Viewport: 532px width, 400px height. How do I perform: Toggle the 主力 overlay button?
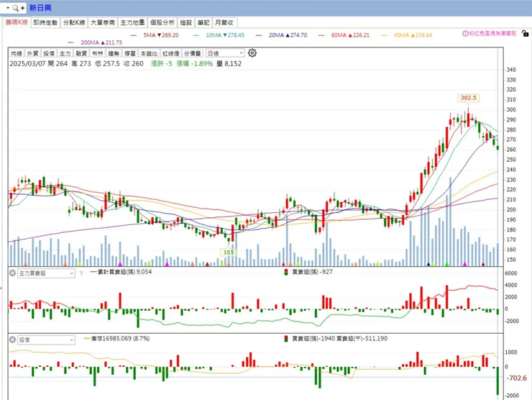(65, 53)
